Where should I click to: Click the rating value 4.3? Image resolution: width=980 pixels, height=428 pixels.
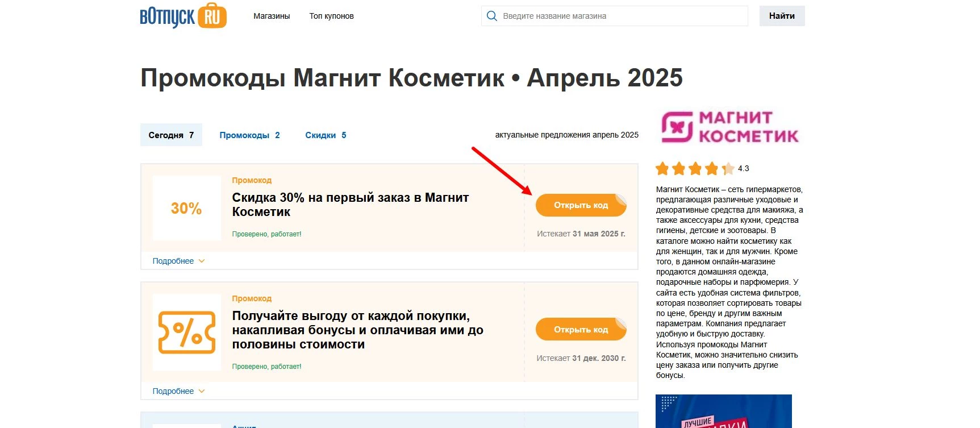click(744, 168)
